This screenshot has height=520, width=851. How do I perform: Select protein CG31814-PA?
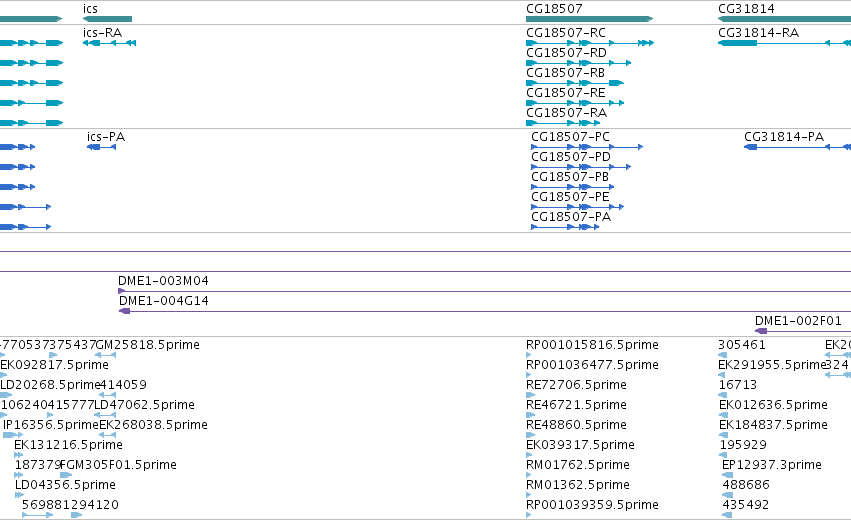pyautogui.click(x=784, y=137)
